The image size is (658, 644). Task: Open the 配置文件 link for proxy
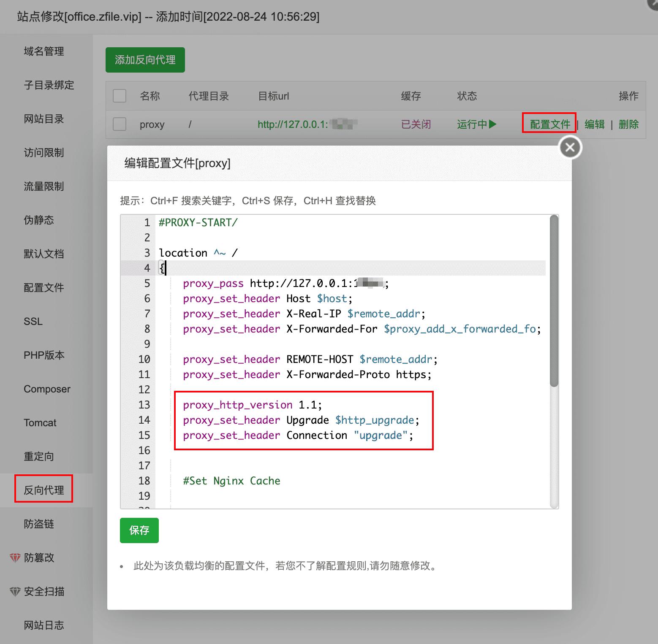tap(549, 124)
